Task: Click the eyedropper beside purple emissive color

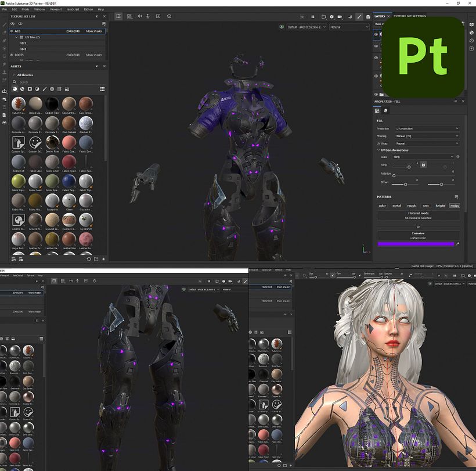Action: click(x=457, y=244)
